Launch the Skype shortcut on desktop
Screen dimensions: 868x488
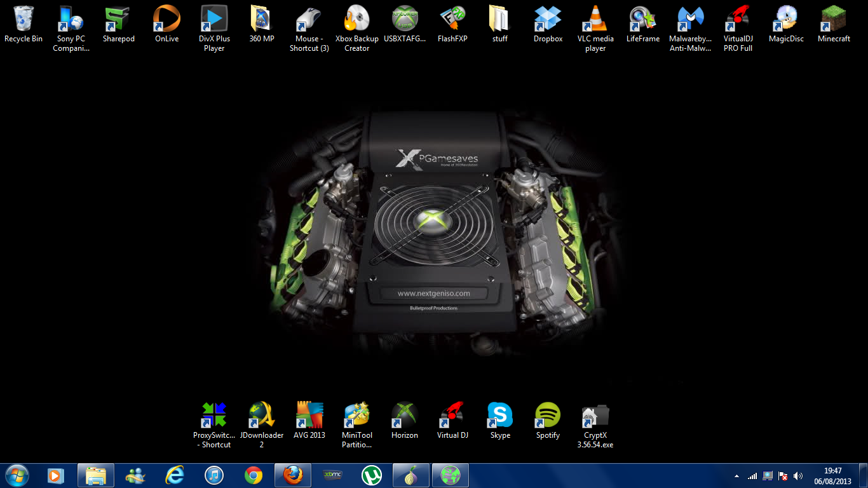click(x=500, y=416)
